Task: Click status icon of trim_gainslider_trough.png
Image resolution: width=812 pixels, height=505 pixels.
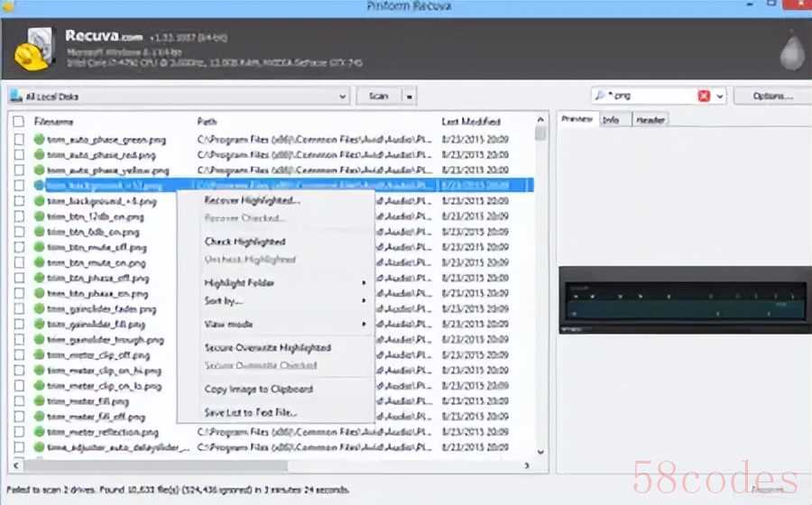Action: click(39, 339)
